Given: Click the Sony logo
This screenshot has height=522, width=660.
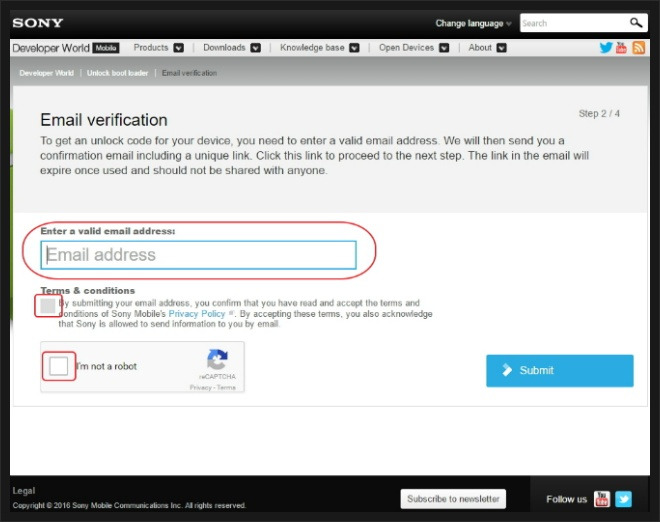Looking at the screenshot, I should pyautogui.click(x=38, y=23).
